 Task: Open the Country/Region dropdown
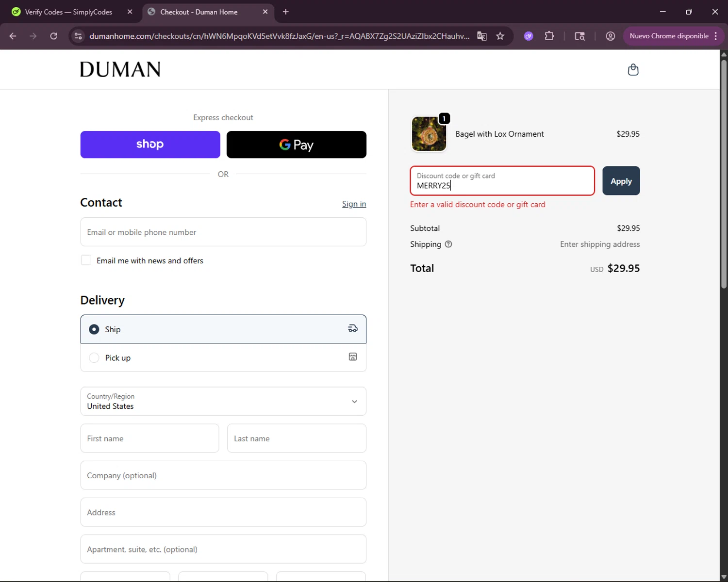pos(223,401)
